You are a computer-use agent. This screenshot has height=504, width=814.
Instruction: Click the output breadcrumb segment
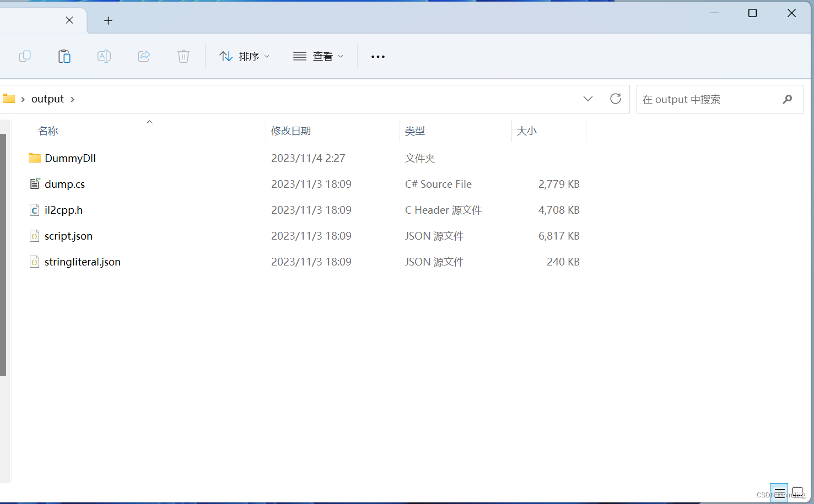click(x=47, y=99)
